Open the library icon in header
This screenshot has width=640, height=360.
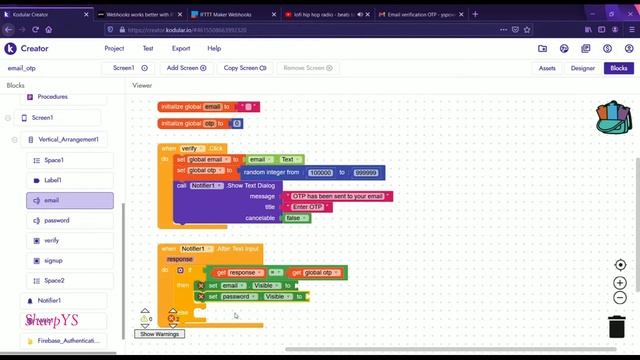(586, 49)
